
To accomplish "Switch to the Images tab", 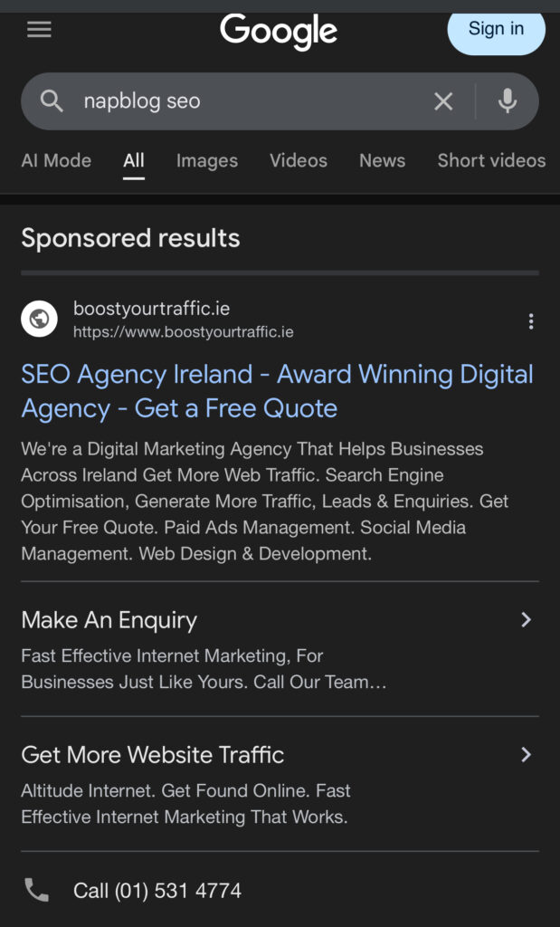I will click(207, 161).
